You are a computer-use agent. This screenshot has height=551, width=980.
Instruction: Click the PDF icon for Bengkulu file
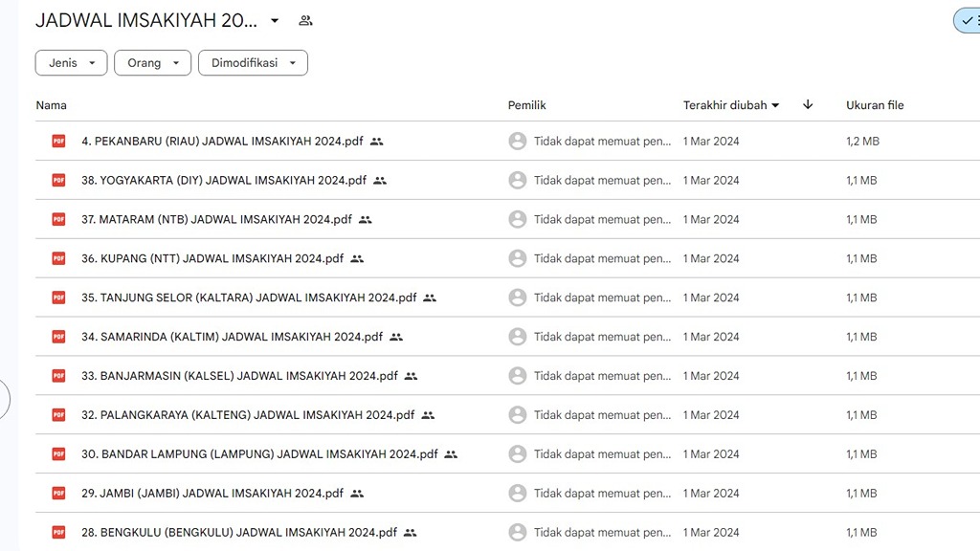tap(58, 533)
